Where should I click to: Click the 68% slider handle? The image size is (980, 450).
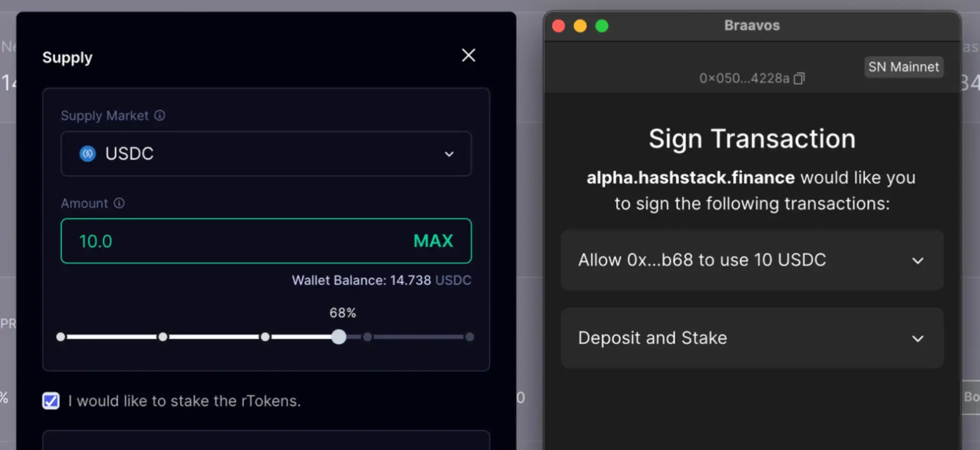click(x=339, y=337)
